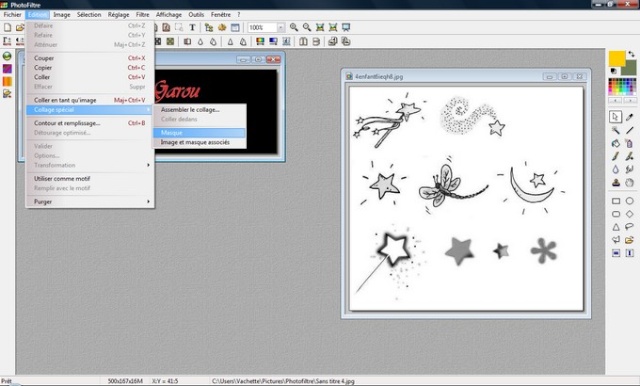Choose the lasso selection shape

(629, 226)
